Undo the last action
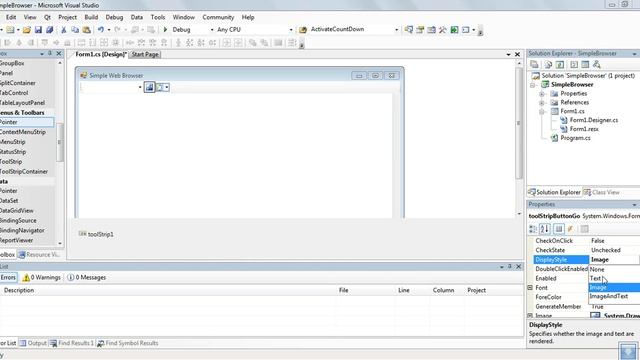 pyautogui.click(x=100, y=30)
